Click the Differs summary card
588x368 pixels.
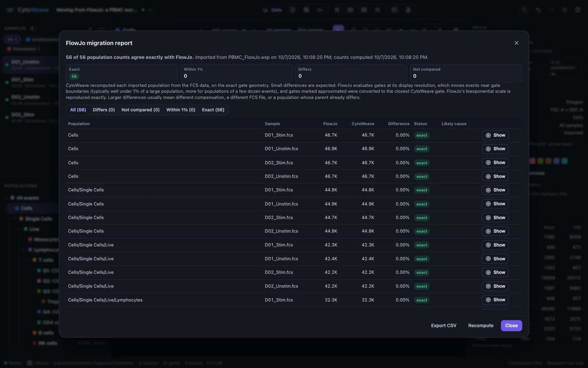click(x=351, y=73)
